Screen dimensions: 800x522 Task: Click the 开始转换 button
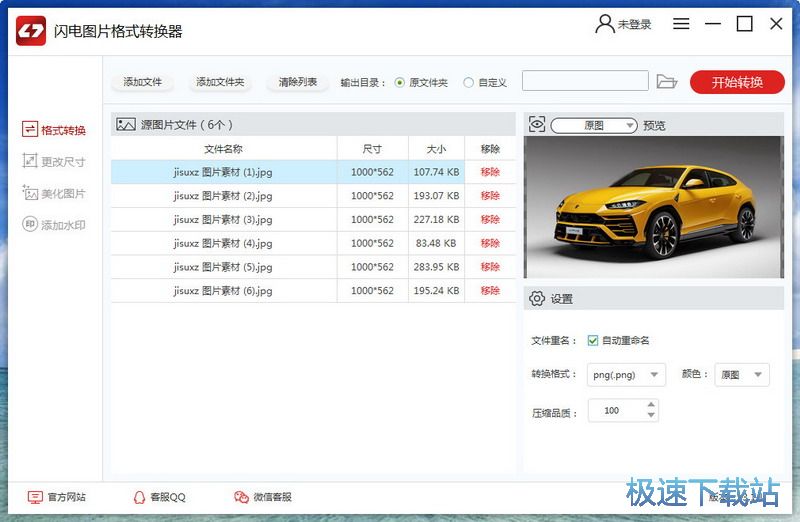737,82
